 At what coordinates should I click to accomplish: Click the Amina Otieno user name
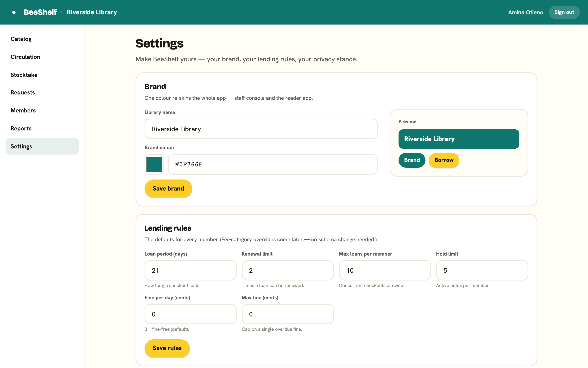[x=525, y=12]
